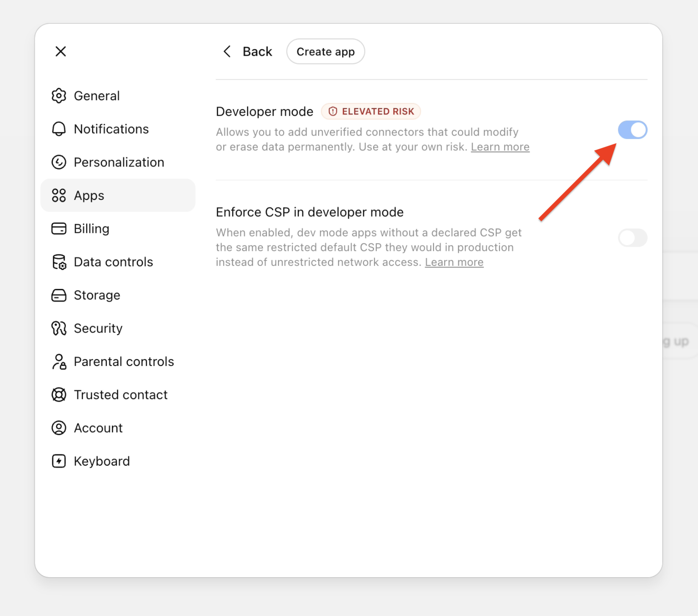
Task: Click the Notifications bell icon
Action: coord(59,129)
